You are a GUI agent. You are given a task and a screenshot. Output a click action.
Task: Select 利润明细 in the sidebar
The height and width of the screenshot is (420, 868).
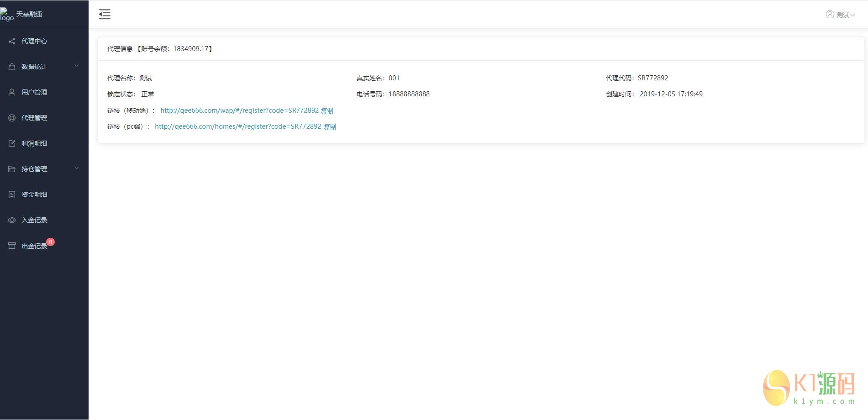44,143
